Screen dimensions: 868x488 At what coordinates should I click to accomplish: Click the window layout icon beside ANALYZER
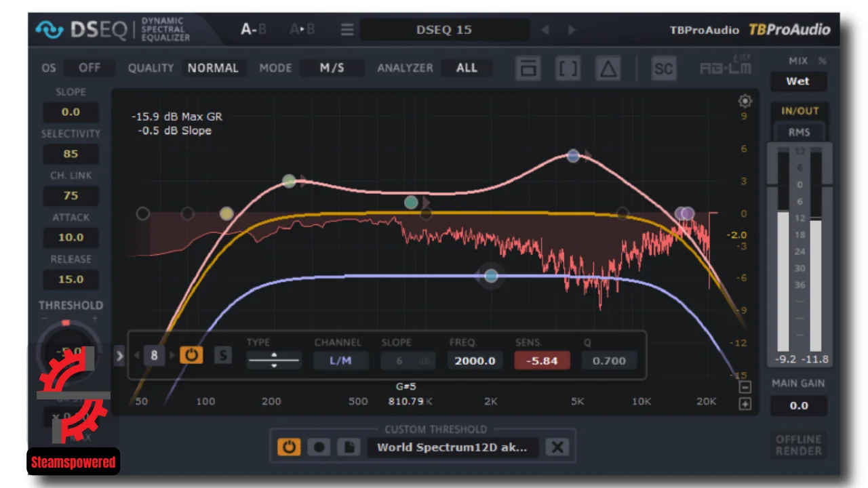click(528, 68)
